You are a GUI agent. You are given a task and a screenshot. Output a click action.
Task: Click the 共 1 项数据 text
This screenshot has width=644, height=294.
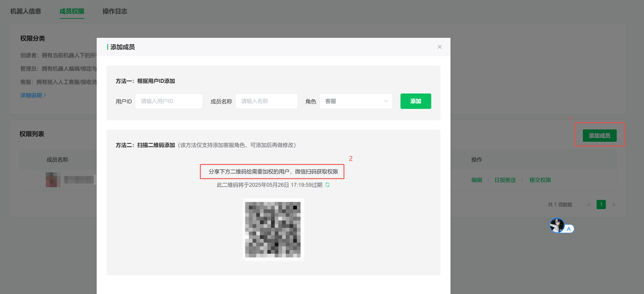(560, 205)
